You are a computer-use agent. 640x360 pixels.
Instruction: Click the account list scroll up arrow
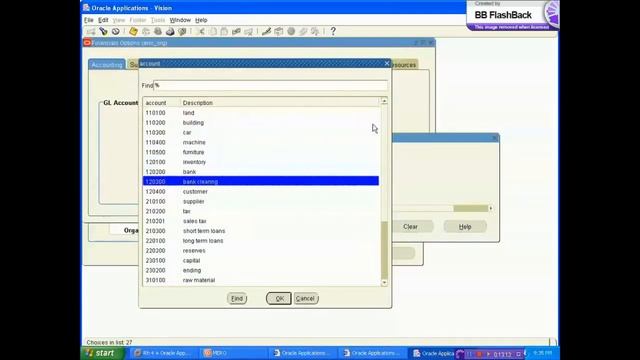[x=384, y=101]
